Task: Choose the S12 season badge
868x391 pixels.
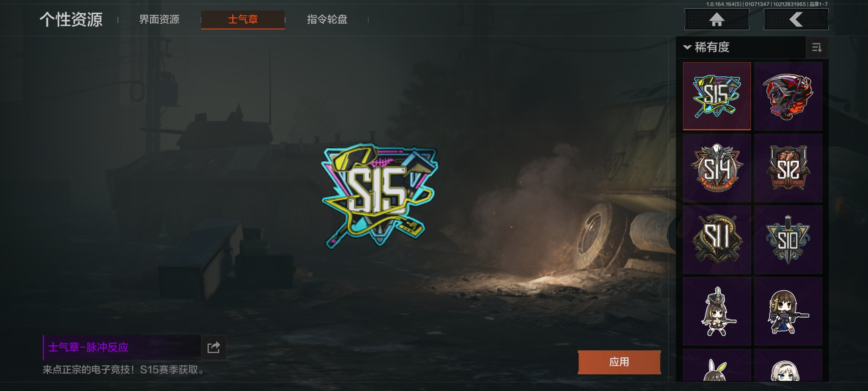Action: 788,168
